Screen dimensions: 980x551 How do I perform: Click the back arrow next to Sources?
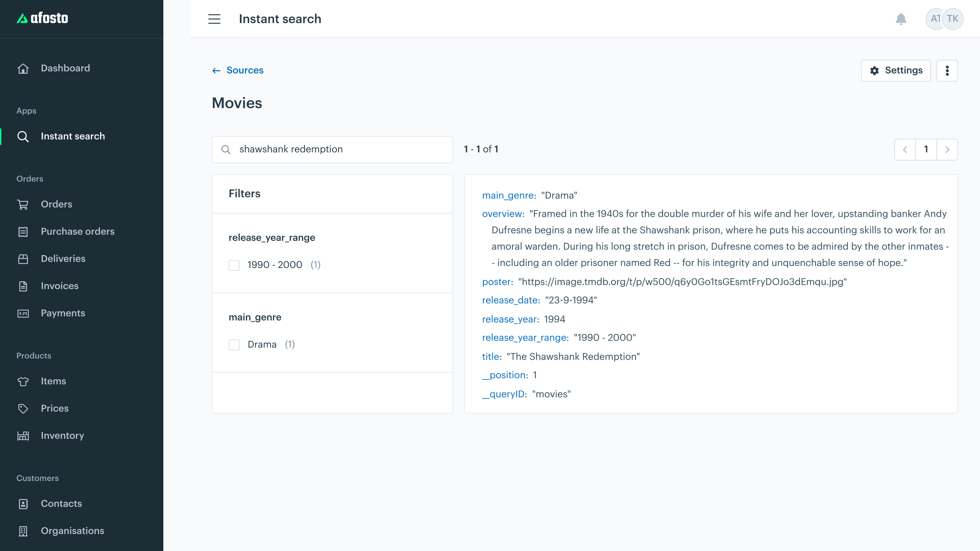[x=216, y=71]
